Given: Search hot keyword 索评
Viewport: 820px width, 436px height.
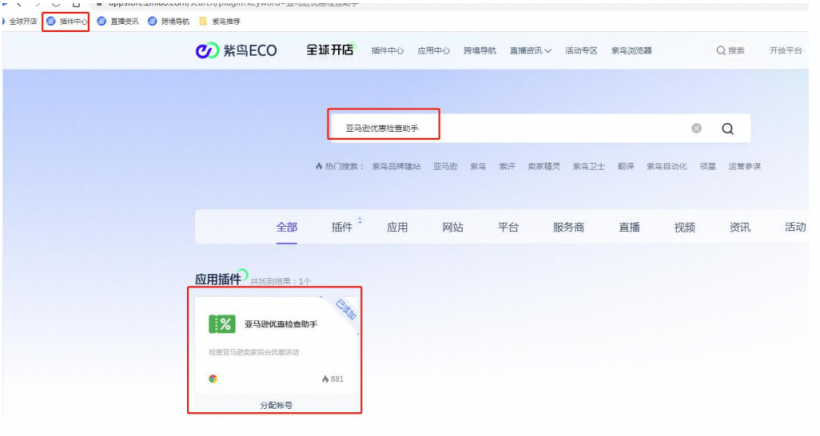Looking at the screenshot, I should 507,166.
